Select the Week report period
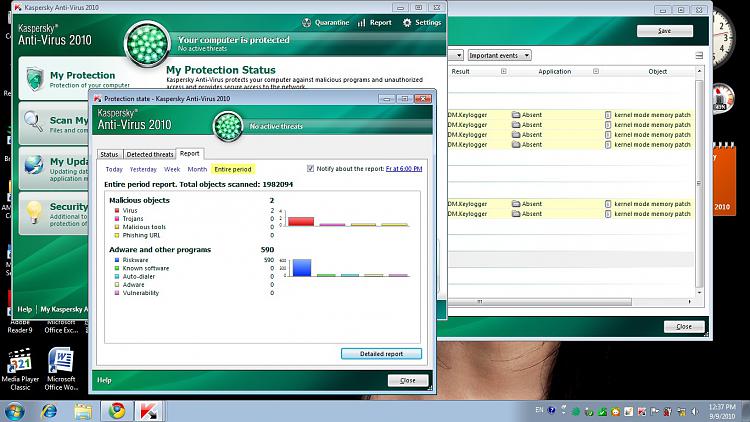 click(x=172, y=169)
